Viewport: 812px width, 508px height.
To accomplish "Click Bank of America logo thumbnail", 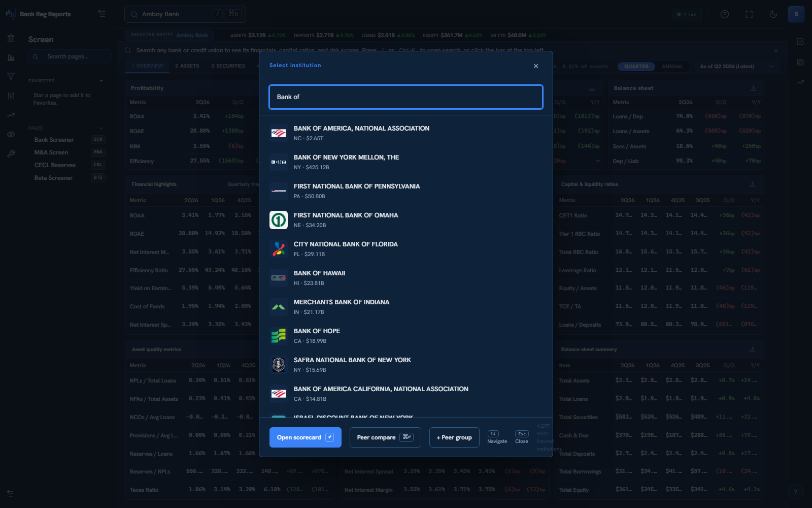I will [279, 133].
